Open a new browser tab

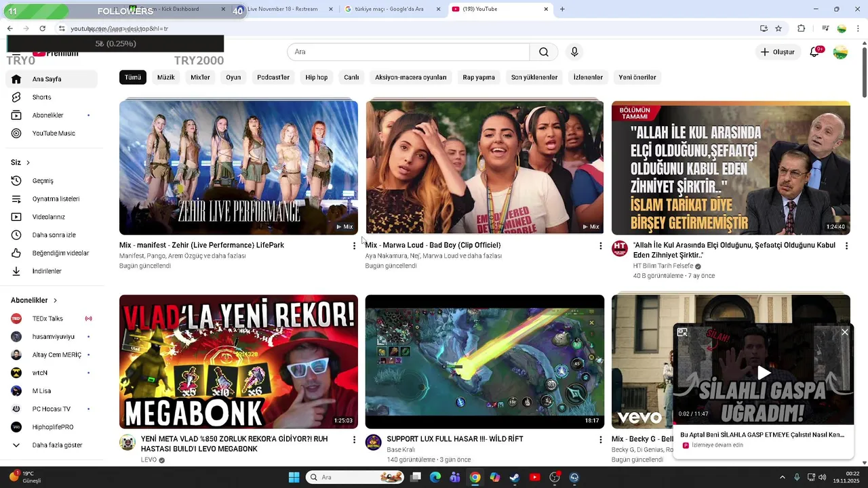click(x=562, y=9)
